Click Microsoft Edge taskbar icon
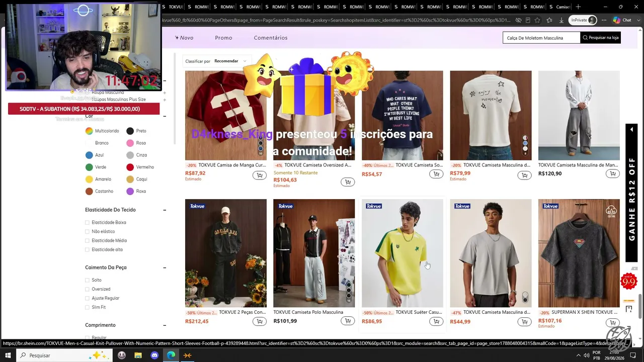 tap(171, 355)
